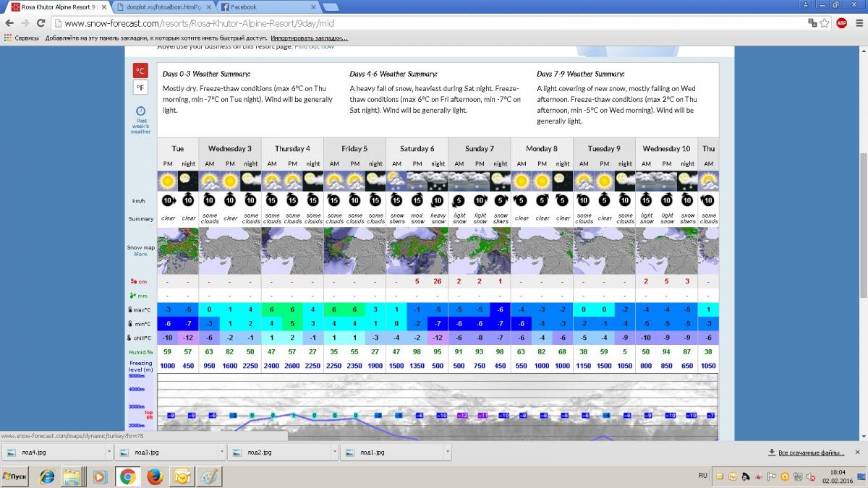Expand options arrow for под2.jpg download
This screenshot has height=488, width=868.
pos(334,453)
